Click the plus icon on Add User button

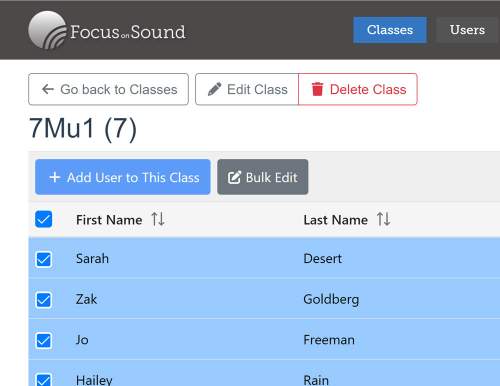(x=55, y=177)
